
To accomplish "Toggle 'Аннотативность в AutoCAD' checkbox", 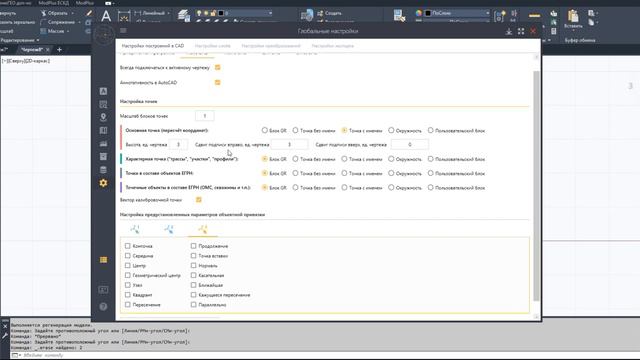I will click(x=218, y=82).
